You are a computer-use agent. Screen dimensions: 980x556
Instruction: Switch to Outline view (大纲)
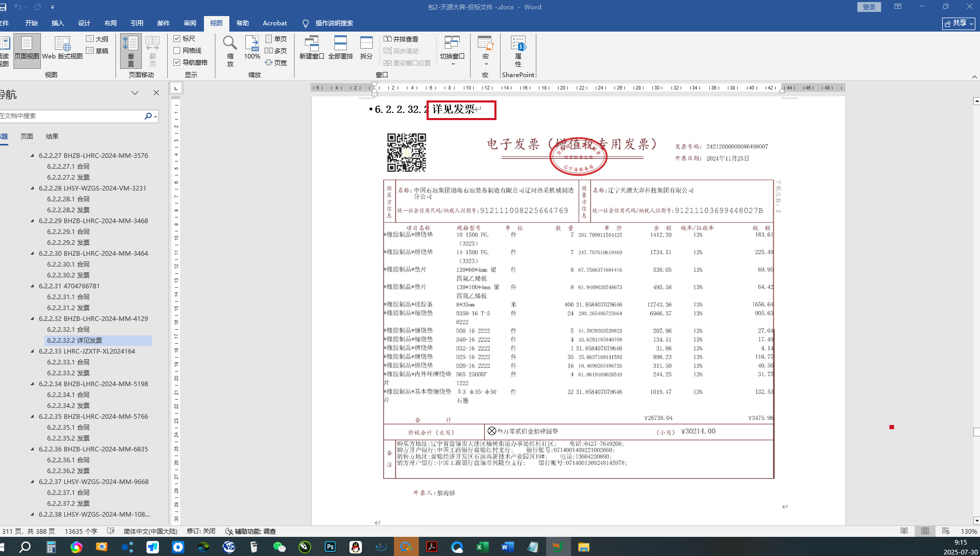97,39
